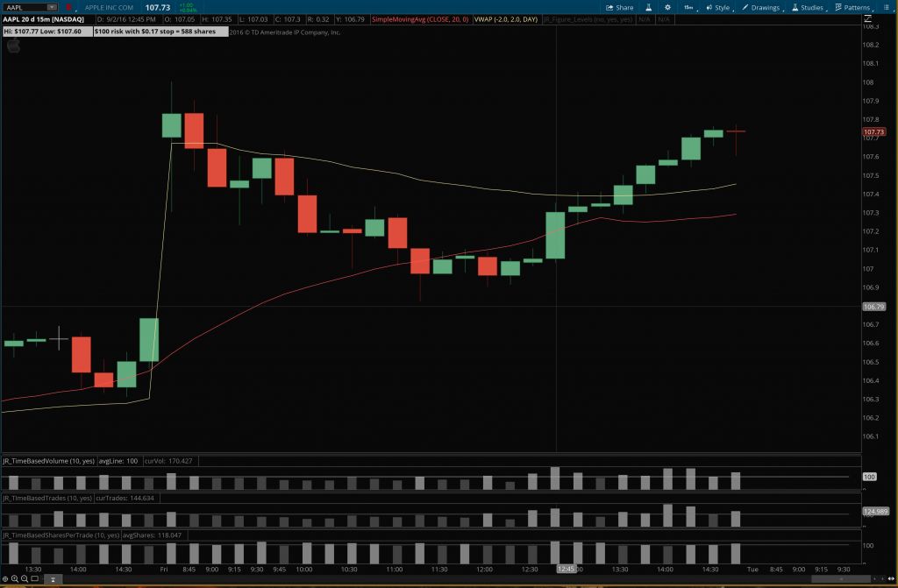This screenshot has width=898, height=588.
Task: Click the horizontal scrollbar thumb at bottom right
Action: 841,579
